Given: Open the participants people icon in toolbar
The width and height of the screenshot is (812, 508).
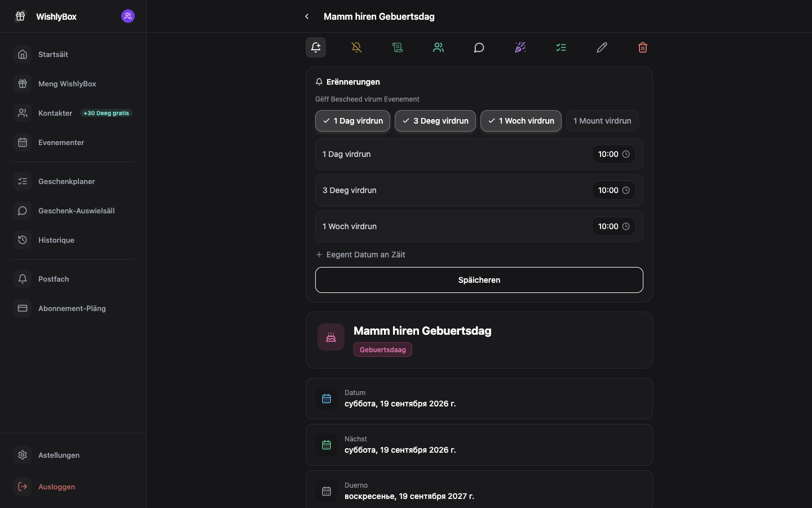Looking at the screenshot, I should click(438, 47).
